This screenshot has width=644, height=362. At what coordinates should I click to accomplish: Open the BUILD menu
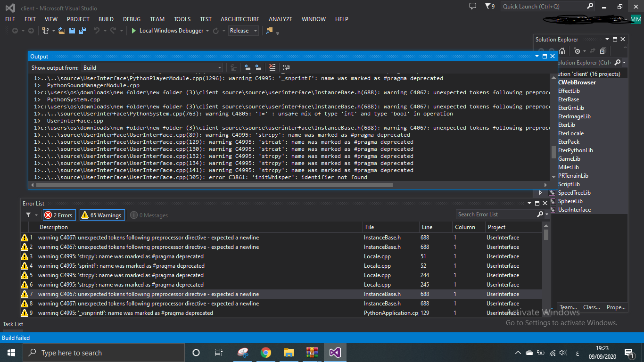(106, 19)
